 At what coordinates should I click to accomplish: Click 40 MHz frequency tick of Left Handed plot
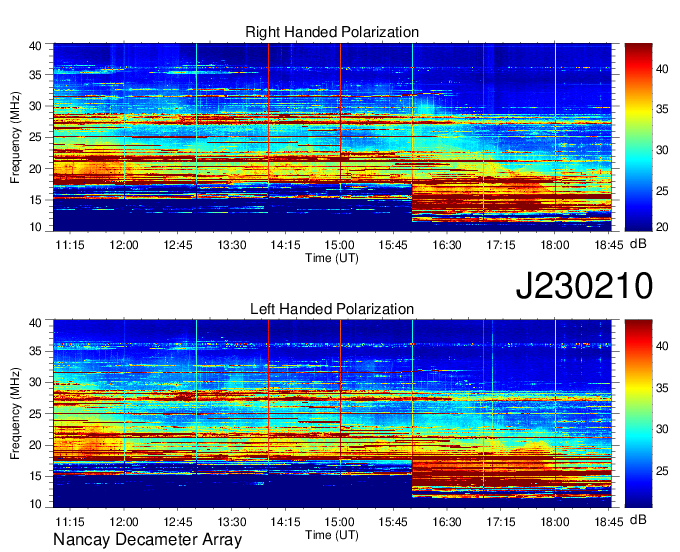(x=35, y=323)
